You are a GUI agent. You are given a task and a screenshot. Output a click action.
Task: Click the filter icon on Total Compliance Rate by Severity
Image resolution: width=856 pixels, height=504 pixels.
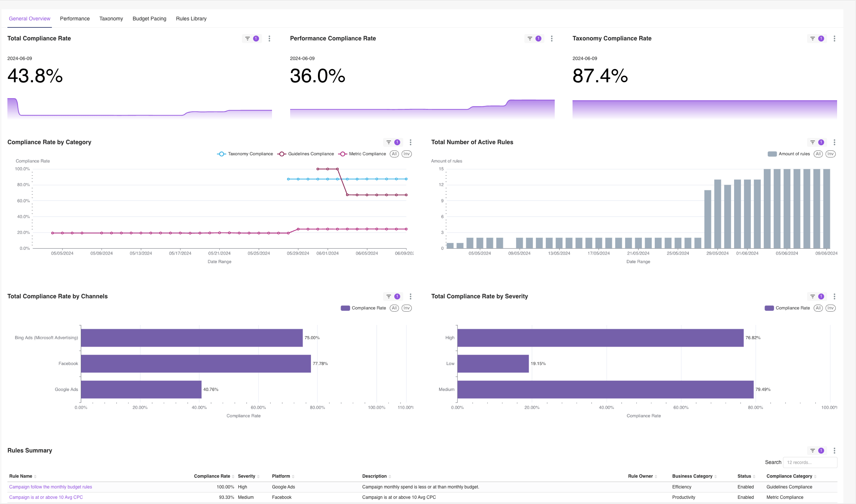click(813, 296)
